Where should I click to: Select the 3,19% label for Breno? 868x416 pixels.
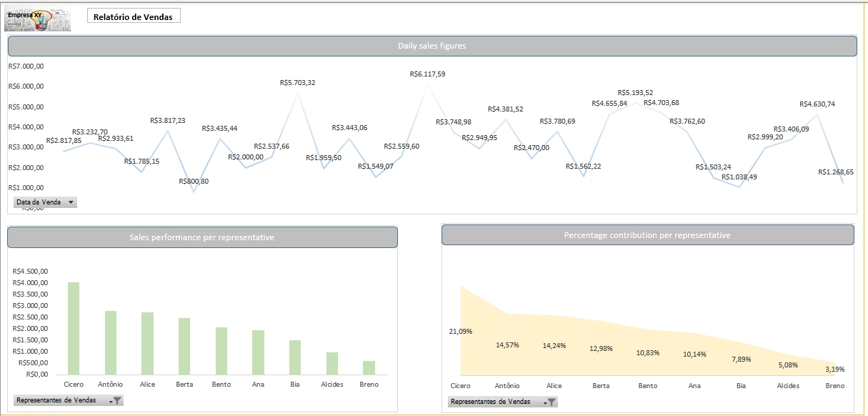[x=834, y=370]
